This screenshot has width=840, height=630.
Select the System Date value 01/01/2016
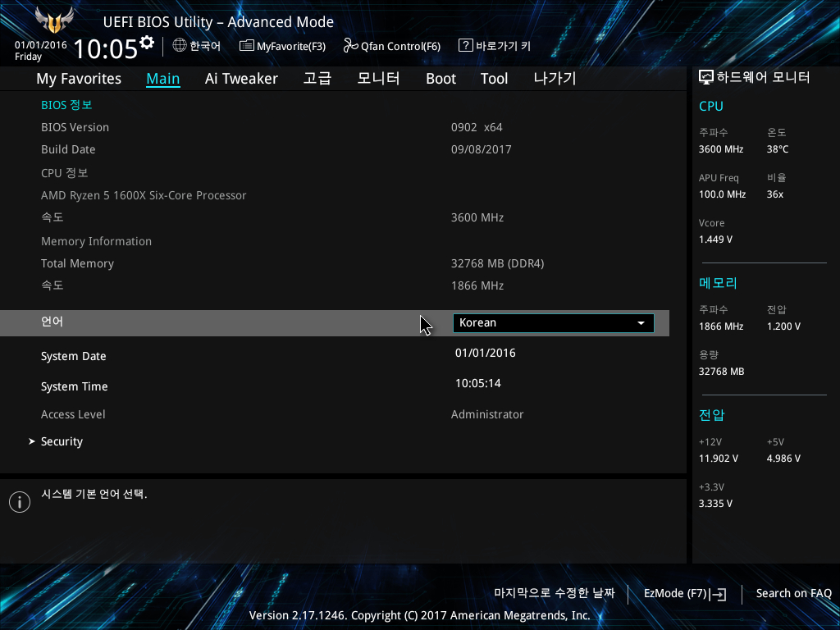coord(486,353)
